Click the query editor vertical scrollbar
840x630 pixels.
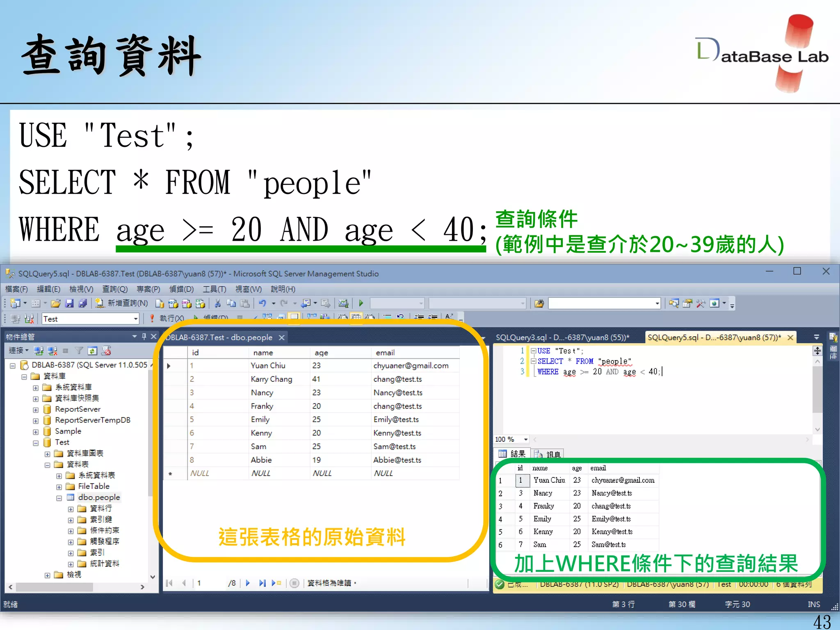[x=817, y=395]
